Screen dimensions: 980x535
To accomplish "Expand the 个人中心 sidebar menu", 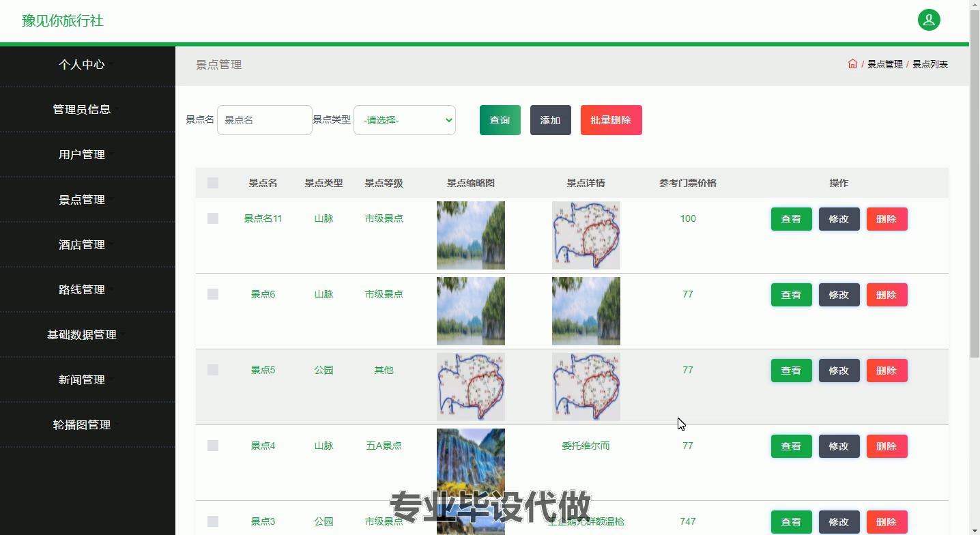I will coord(87,64).
